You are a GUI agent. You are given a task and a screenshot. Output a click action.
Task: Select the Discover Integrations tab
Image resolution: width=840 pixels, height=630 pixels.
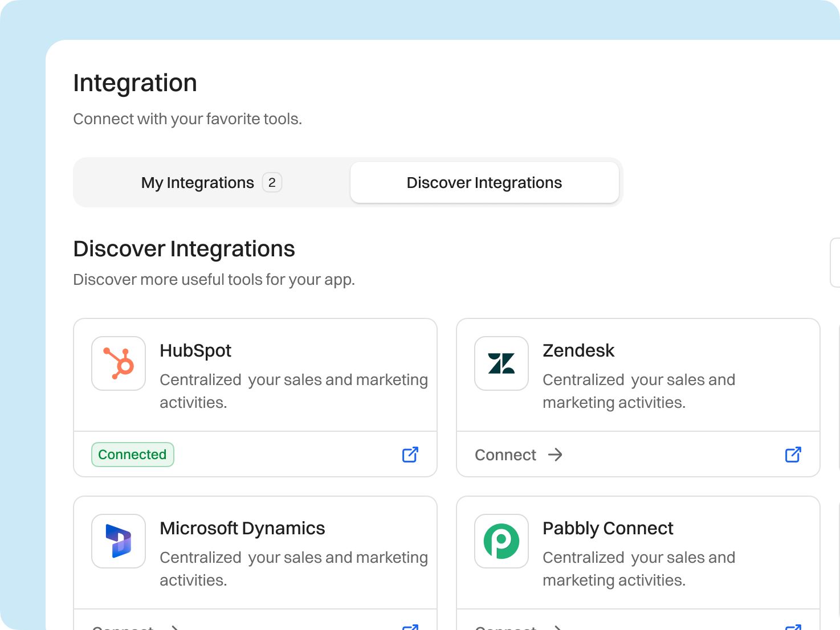[x=484, y=182]
